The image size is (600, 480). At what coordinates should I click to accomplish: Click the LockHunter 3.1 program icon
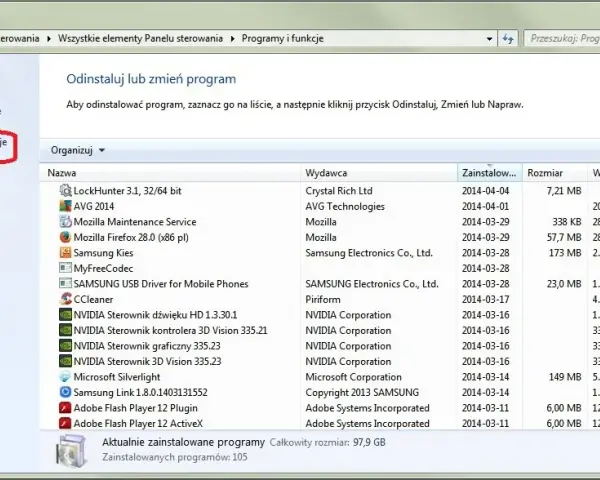coord(65,190)
